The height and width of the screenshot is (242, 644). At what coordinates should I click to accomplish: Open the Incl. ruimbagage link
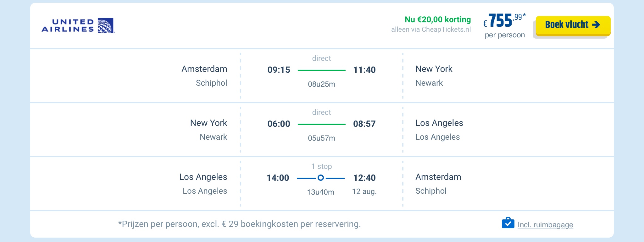tap(545, 225)
